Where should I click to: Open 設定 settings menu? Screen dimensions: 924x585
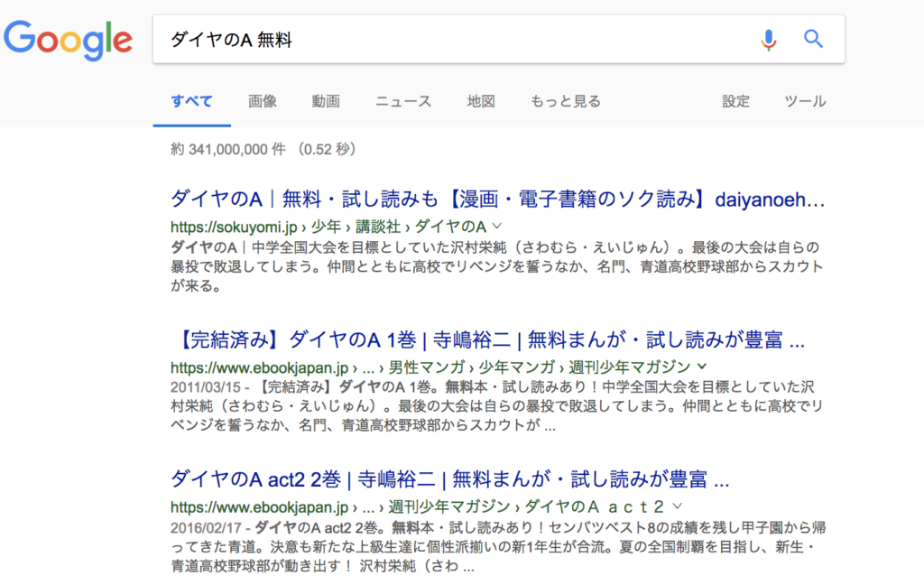click(736, 101)
